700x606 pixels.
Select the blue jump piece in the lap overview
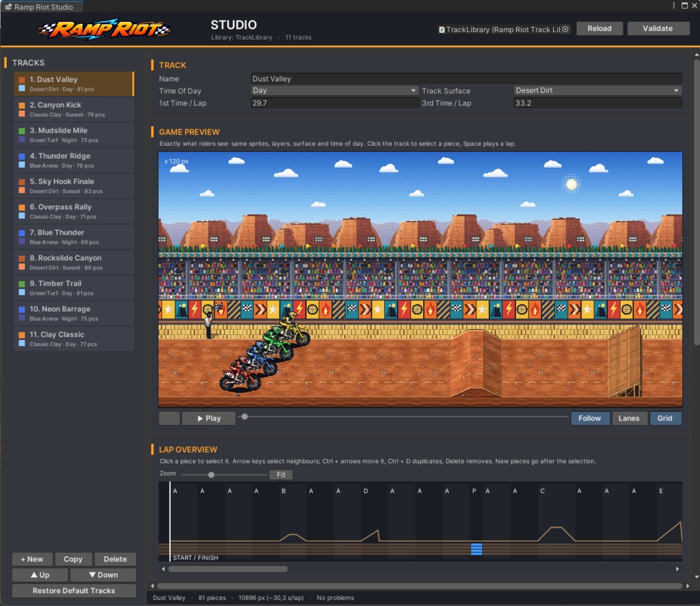coord(476,549)
